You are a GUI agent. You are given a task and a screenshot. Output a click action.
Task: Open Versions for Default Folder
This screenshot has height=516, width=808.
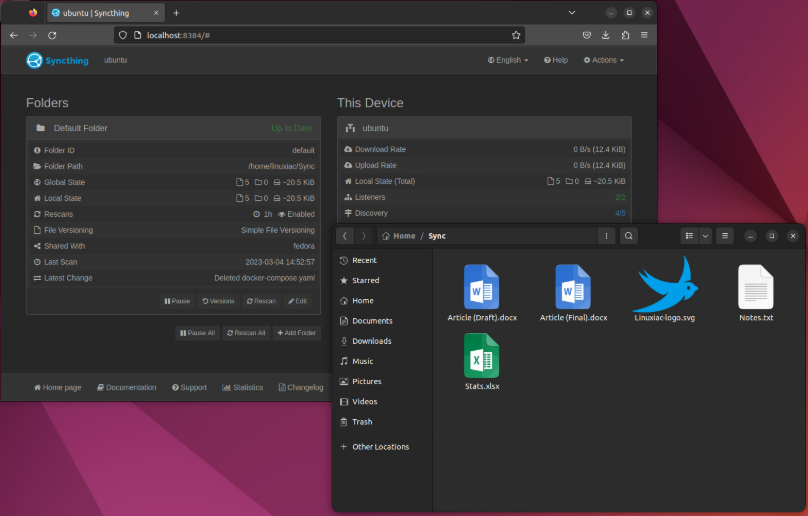pos(218,301)
